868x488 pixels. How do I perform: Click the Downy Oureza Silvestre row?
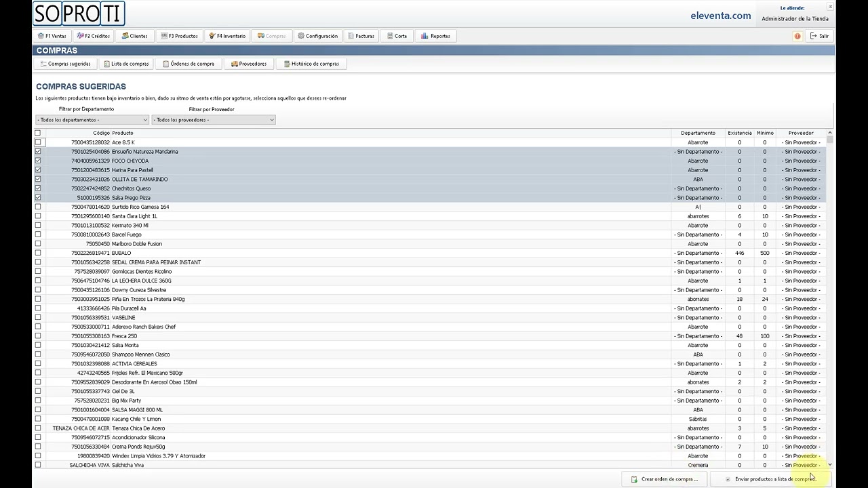[x=430, y=290]
